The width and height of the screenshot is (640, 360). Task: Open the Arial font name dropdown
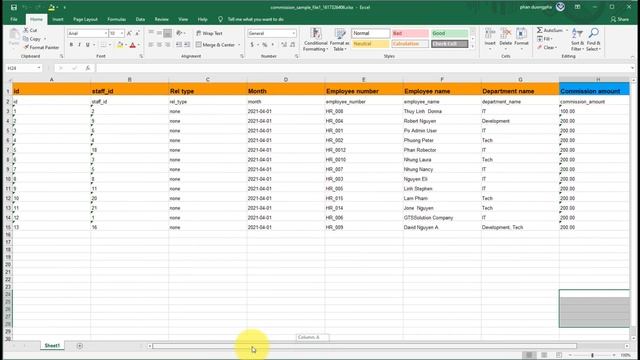pos(106,33)
